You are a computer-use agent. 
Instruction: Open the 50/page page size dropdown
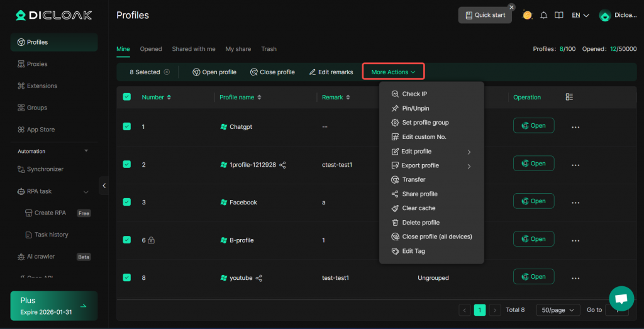[x=557, y=309]
